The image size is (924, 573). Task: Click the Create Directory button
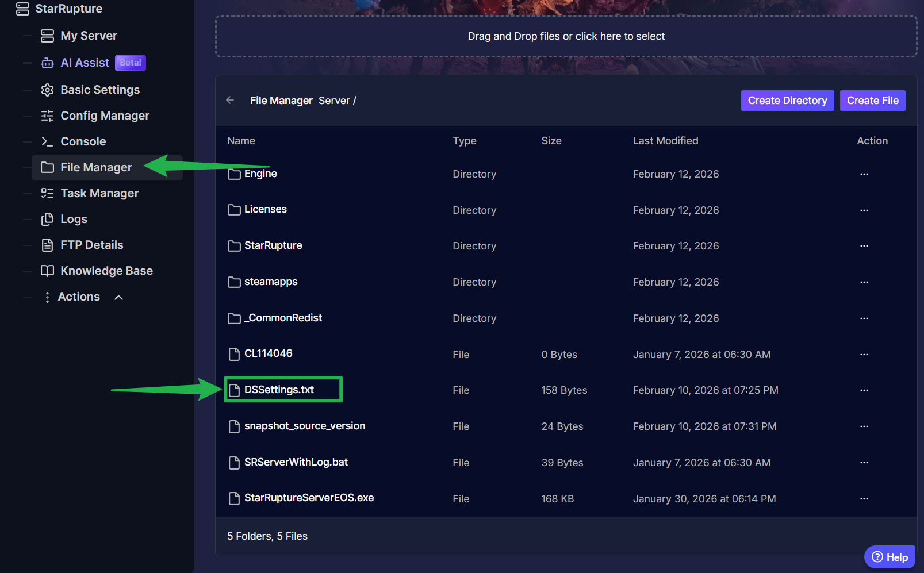coord(787,101)
